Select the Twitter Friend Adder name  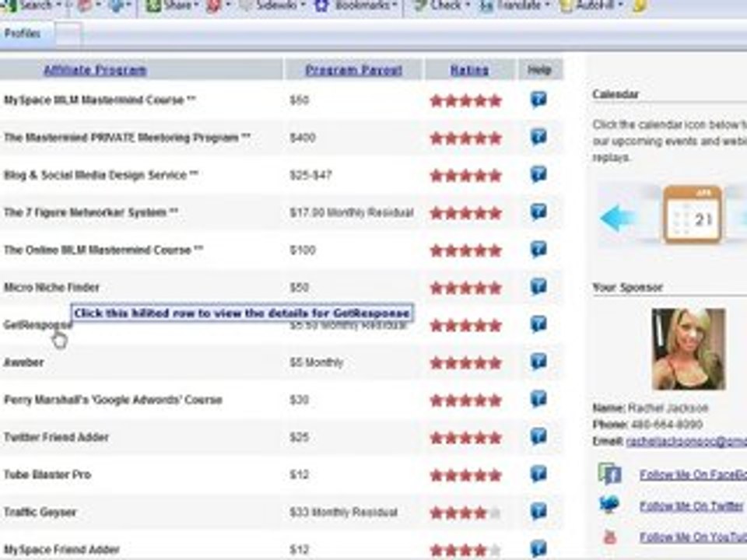(x=56, y=437)
